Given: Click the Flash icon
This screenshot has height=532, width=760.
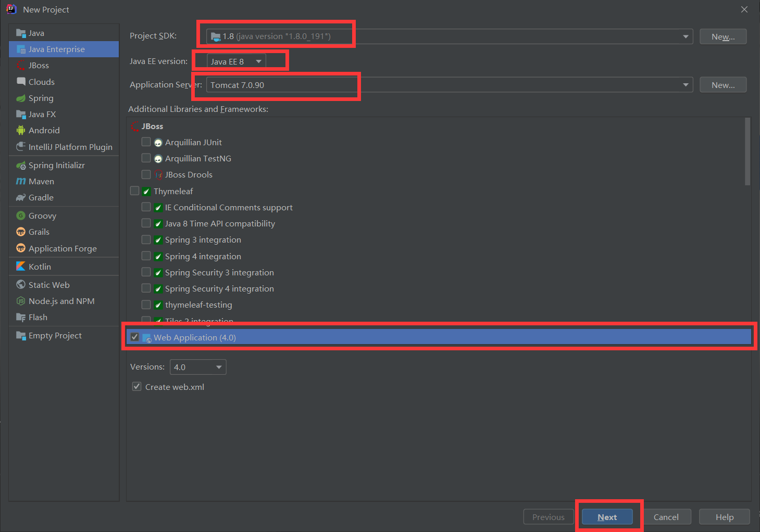Looking at the screenshot, I should click(21, 317).
